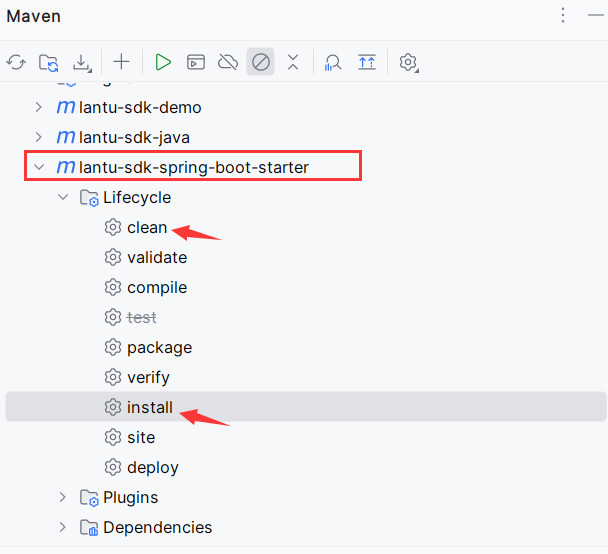Open Execute Maven Goal icon
Image resolution: width=608 pixels, height=554 pixels.
pos(196,62)
